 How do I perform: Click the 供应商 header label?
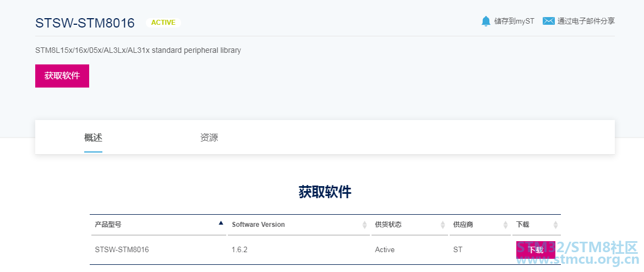pyautogui.click(x=463, y=224)
